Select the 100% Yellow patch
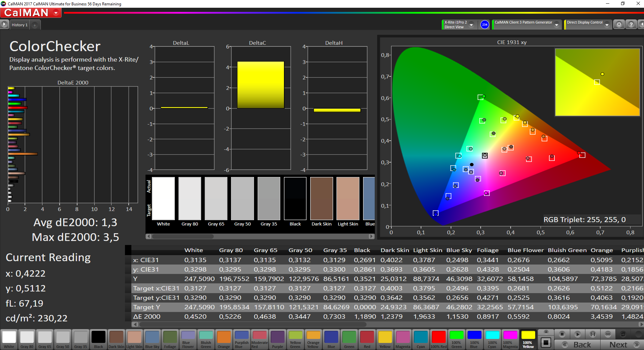 tap(528, 339)
